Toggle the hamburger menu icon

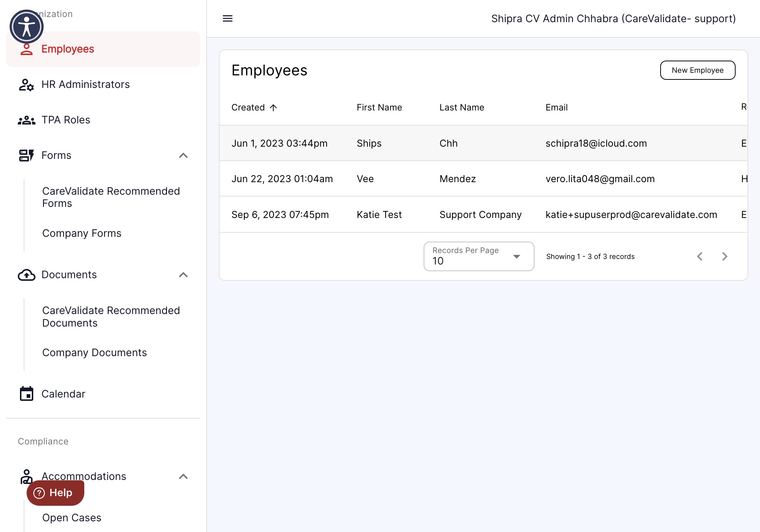point(228,18)
